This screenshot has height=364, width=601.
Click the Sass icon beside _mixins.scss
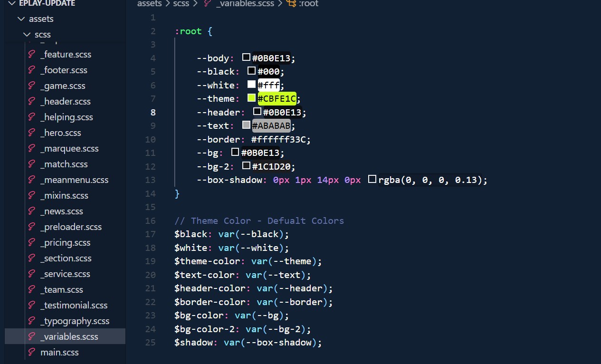[x=32, y=195]
